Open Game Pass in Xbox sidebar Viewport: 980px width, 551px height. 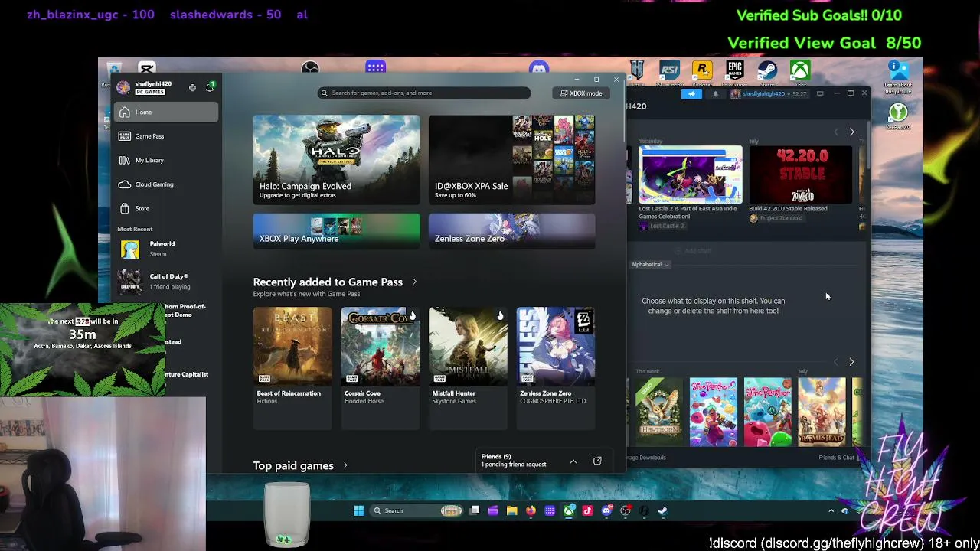(x=166, y=136)
